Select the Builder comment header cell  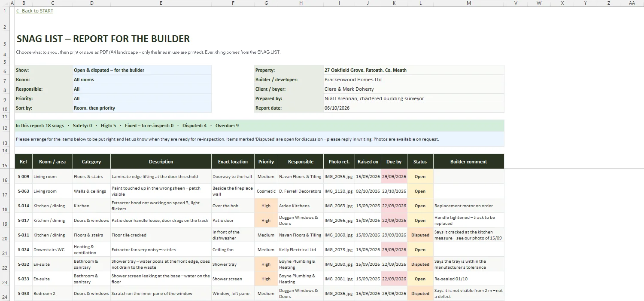[469, 162]
